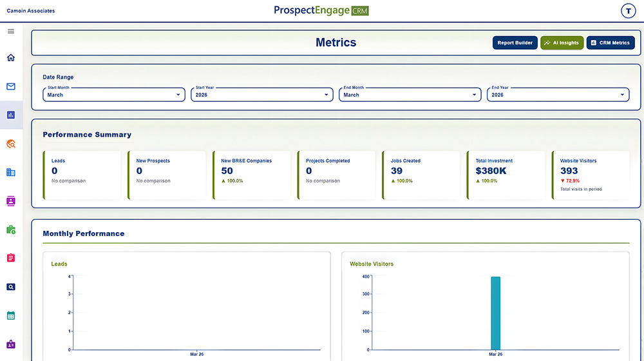Open the mail envelope icon
This screenshot has width=644, height=361.
coord(11,86)
